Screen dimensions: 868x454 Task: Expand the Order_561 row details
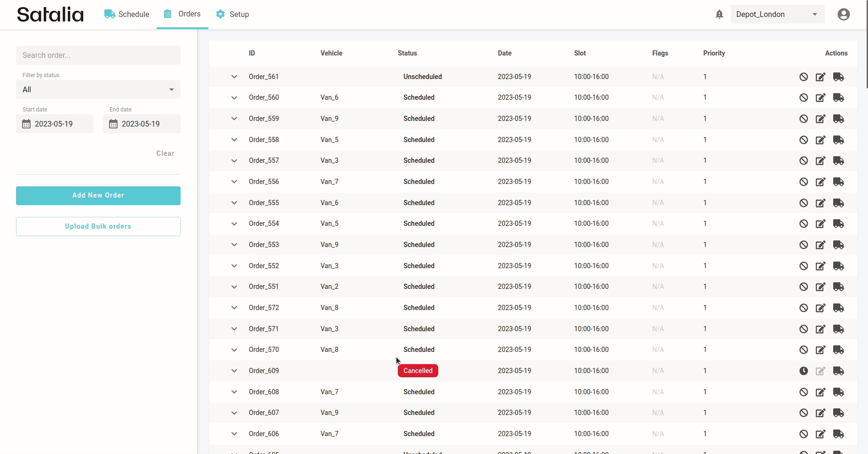(x=234, y=77)
